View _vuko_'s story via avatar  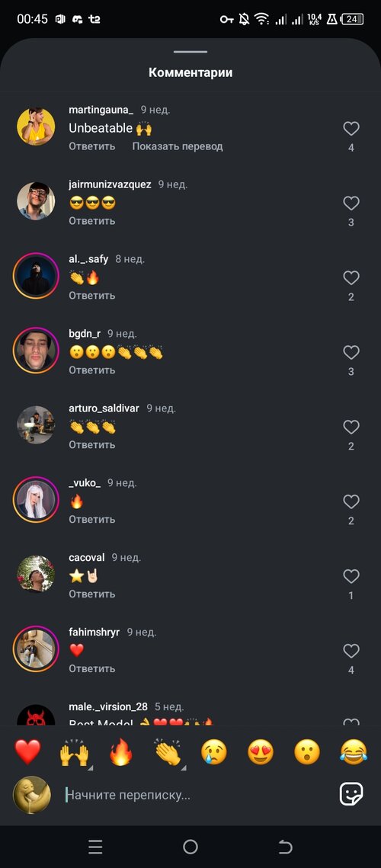coord(36,500)
